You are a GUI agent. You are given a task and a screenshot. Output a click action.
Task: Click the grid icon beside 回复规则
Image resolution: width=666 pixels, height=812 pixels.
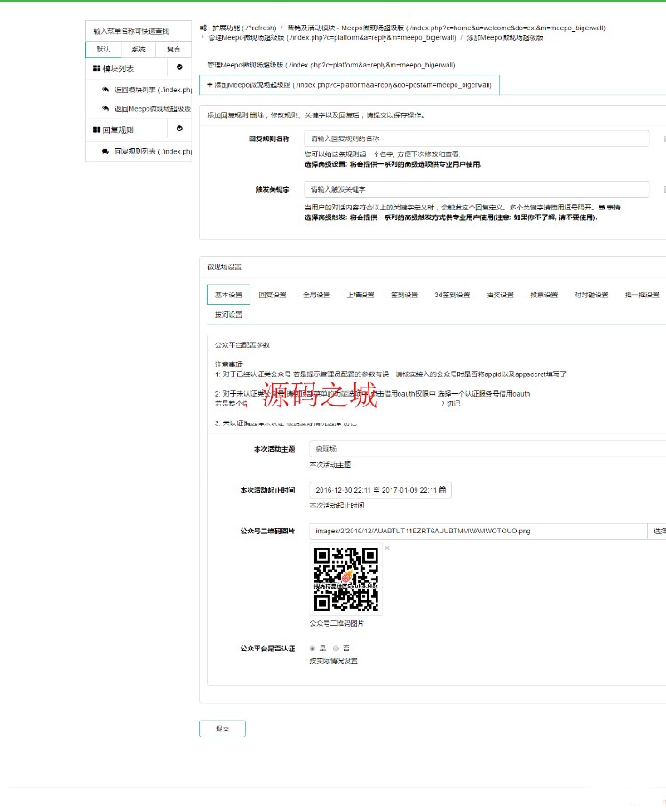tap(97, 130)
